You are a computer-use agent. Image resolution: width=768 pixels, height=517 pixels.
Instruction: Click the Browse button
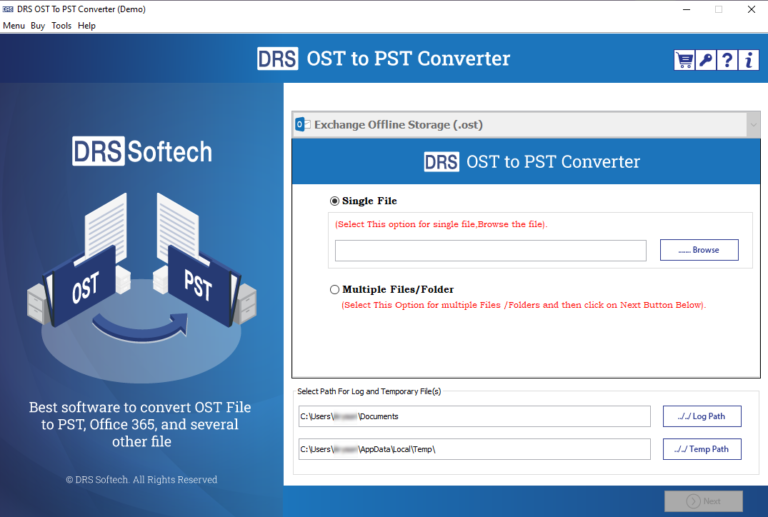(699, 250)
